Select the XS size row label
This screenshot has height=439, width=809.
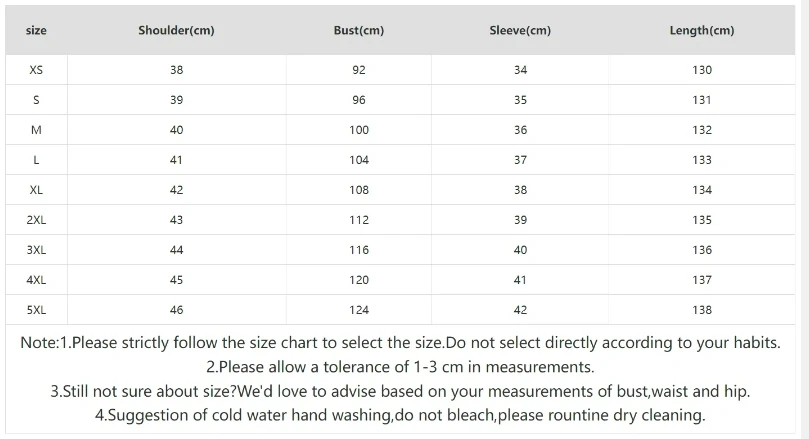coord(36,70)
